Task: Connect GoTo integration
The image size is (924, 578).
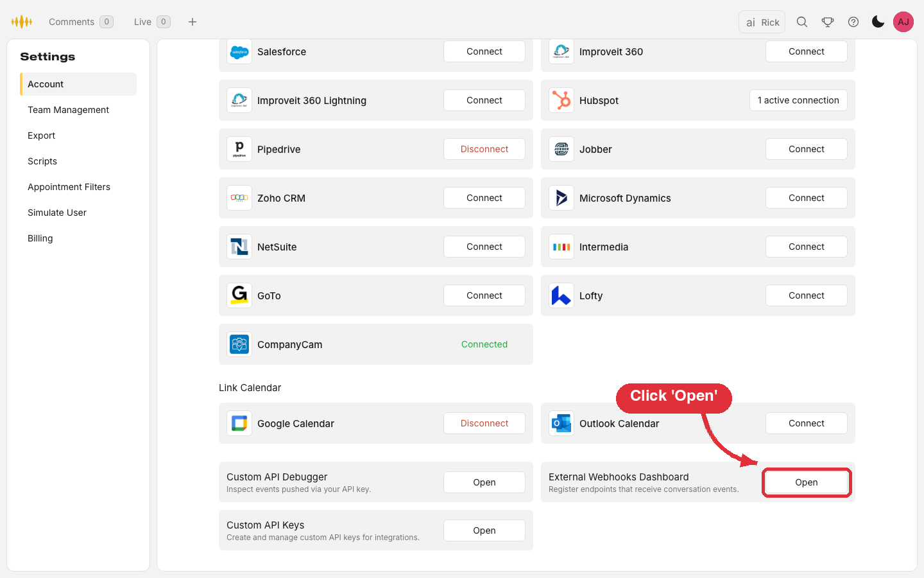Action: click(x=484, y=295)
